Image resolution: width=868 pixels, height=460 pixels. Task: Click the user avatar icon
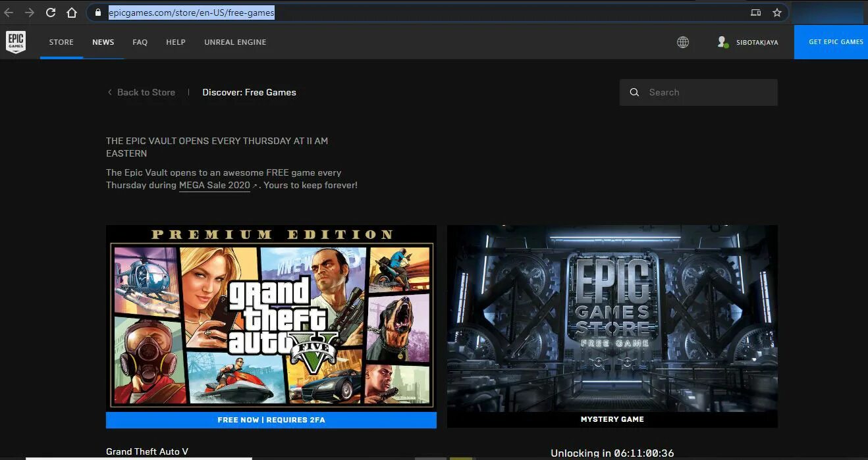tap(722, 42)
